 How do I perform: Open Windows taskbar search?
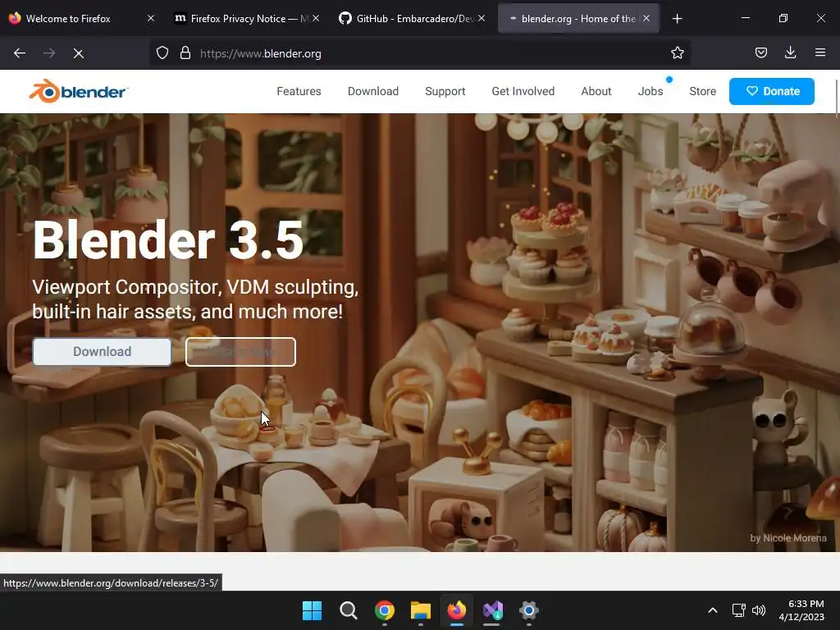point(348,610)
